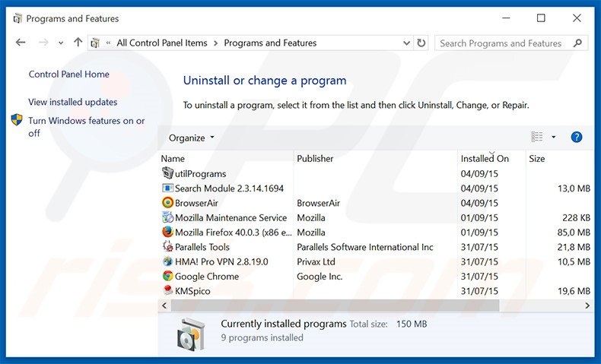601x364 pixels.
Task: Click the Forward navigation arrow
Action: 43,43
